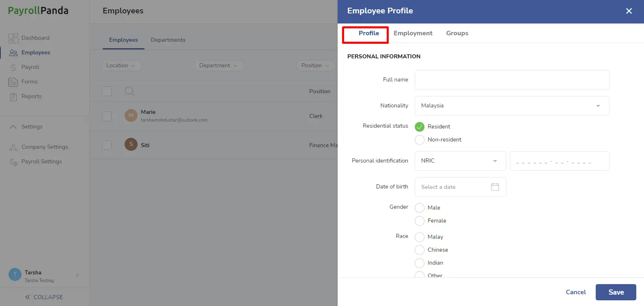Image resolution: width=644 pixels, height=306 pixels.
Task: Collapse the Settings section chevron
Action: point(13,127)
